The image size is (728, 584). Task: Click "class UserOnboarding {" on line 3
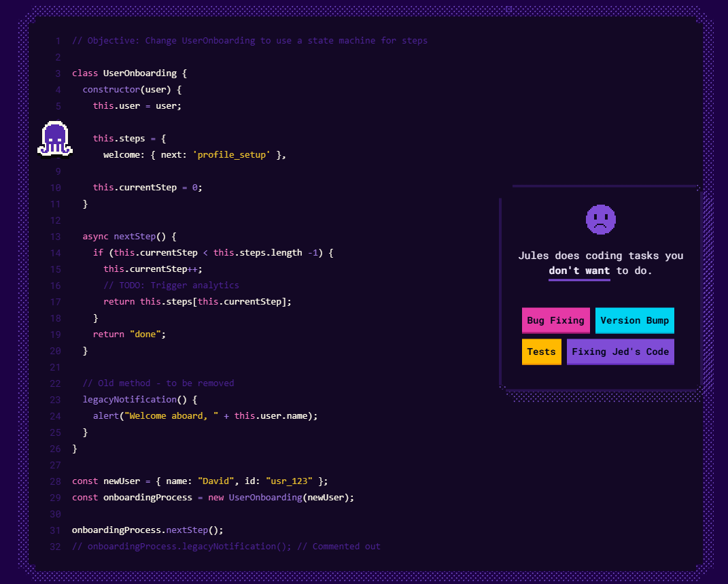click(130, 73)
